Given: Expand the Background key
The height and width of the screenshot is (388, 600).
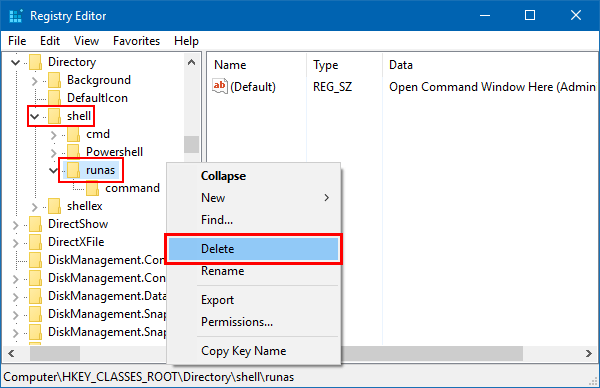Looking at the screenshot, I should [x=34, y=81].
